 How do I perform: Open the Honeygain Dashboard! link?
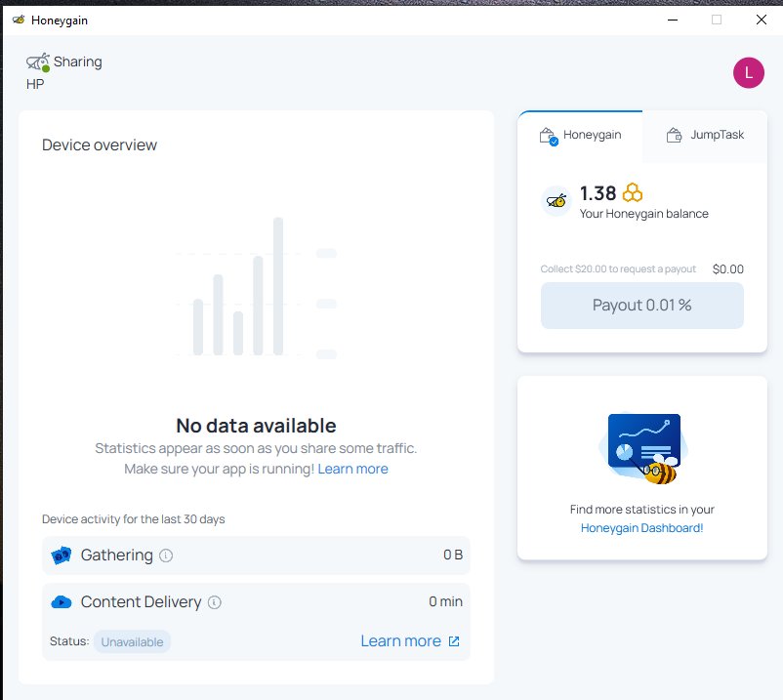tap(641, 528)
